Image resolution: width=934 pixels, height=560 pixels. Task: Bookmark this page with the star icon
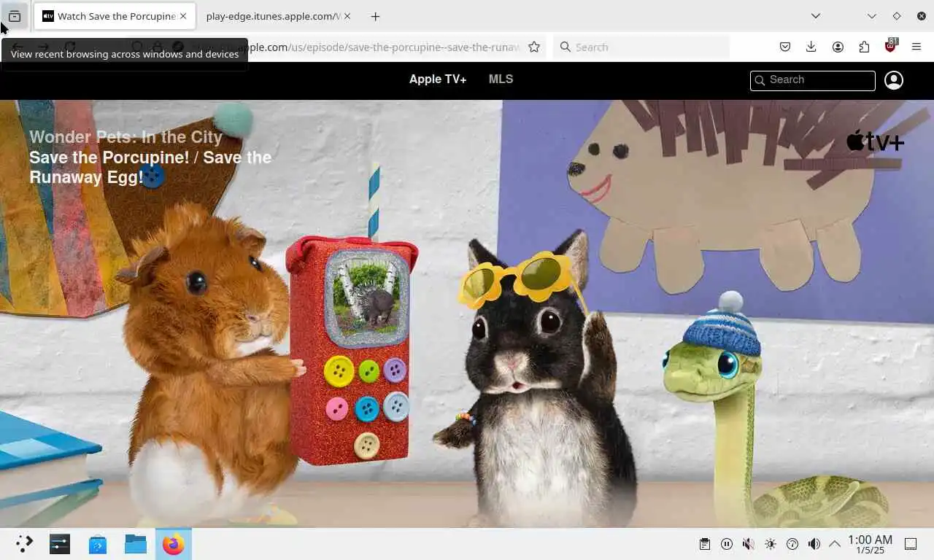pos(534,47)
